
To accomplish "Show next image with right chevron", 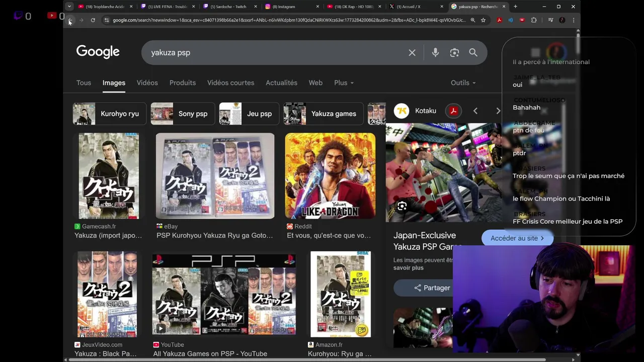I will 498,111.
